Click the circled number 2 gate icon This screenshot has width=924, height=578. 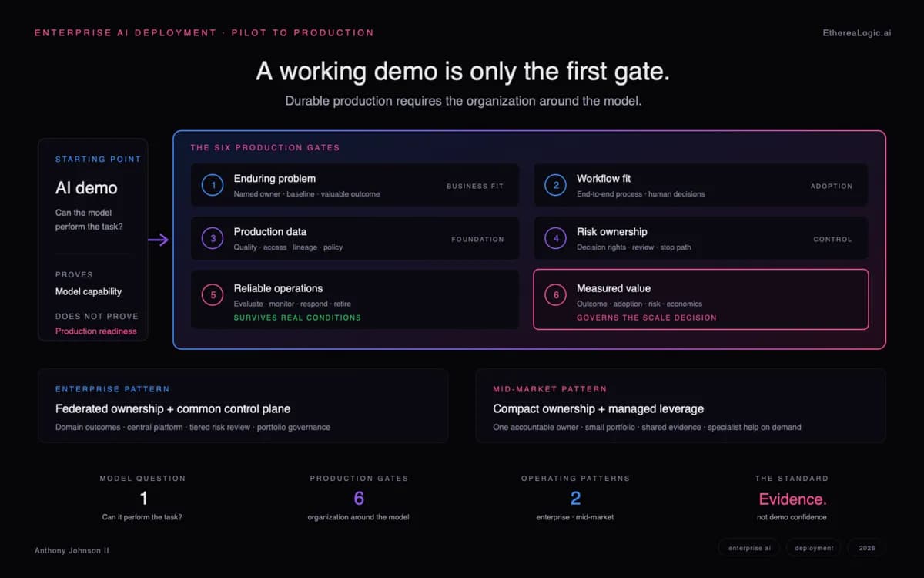pyautogui.click(x=556, y=185)
